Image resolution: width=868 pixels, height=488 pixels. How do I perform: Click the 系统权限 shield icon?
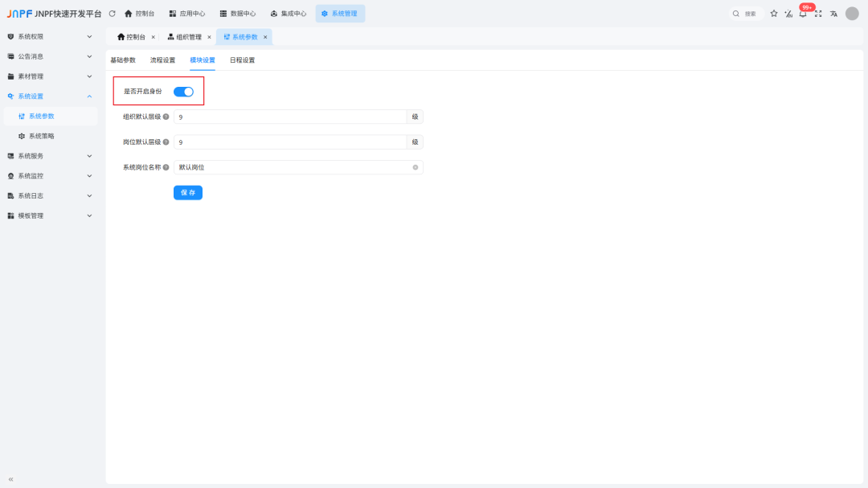[10, 36]
